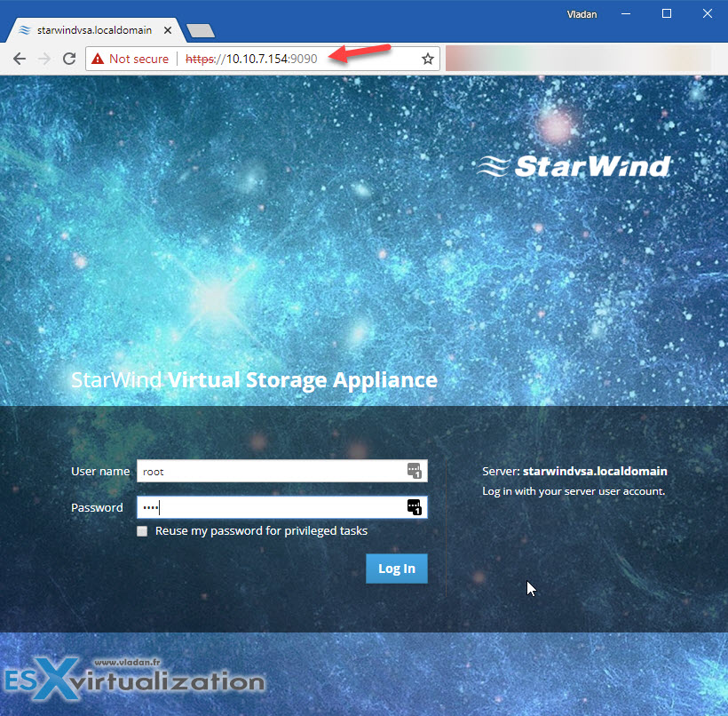Click the Password label

pyautogui.click(x=97, y=507)
